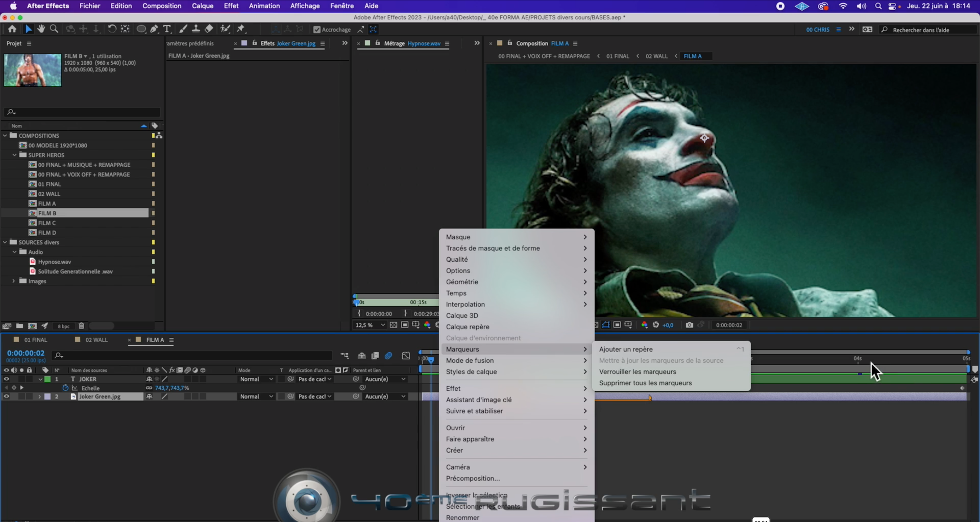Click the trash icon in Project panel
Image resolution: width=980 pixels, height=522 pixels.
[81, 326]
